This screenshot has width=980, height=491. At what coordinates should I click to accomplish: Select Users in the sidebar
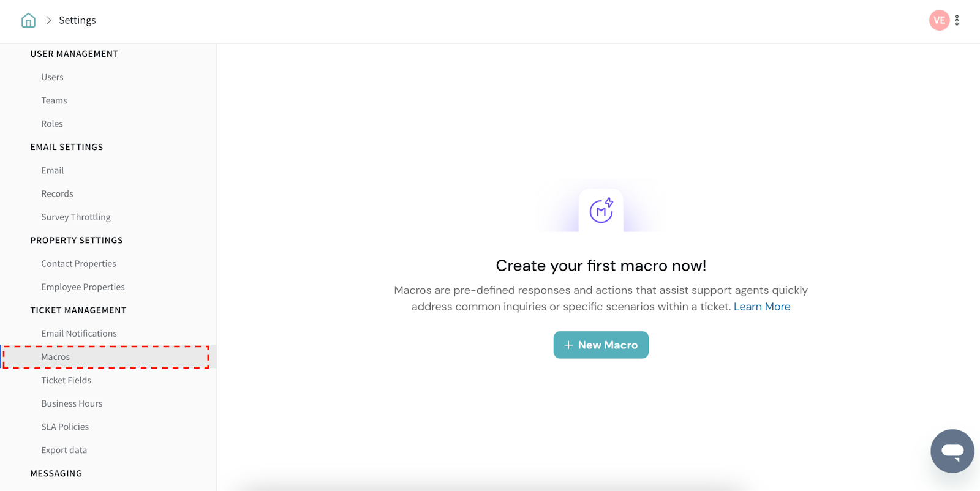click(x=52, y=77)
